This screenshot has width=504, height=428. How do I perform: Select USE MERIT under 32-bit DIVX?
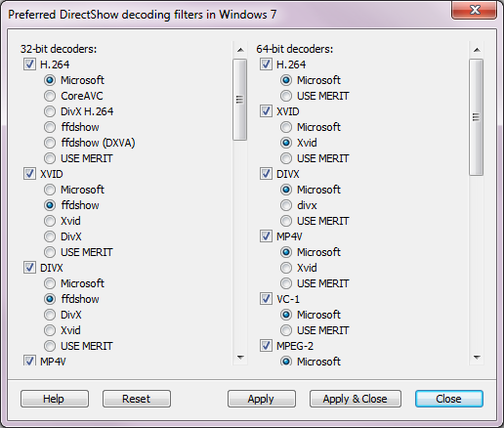[50, 346]
